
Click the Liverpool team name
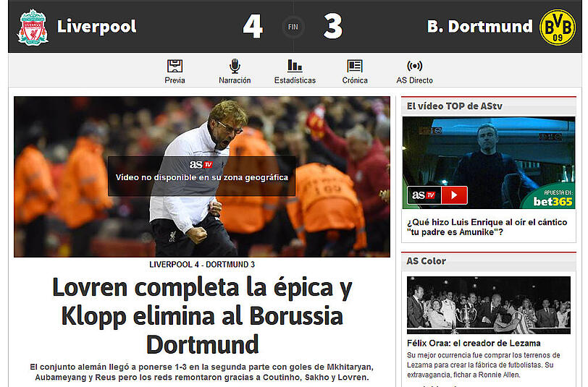point(97,27)
